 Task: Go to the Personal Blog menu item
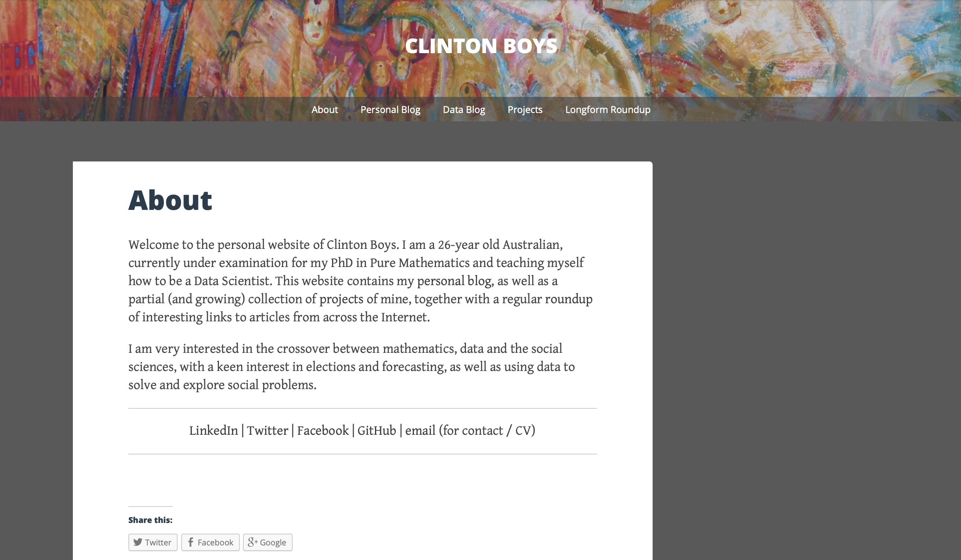(390, 109)
